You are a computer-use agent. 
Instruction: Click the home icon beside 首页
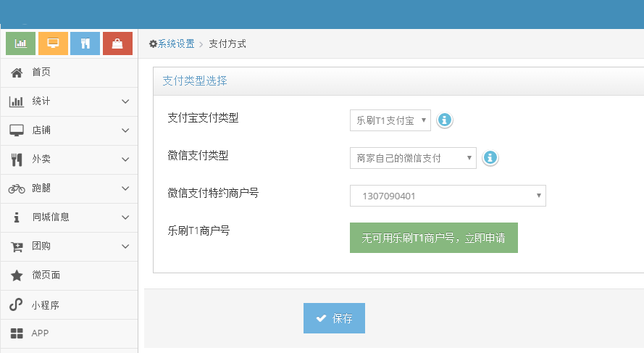point(17,72)
